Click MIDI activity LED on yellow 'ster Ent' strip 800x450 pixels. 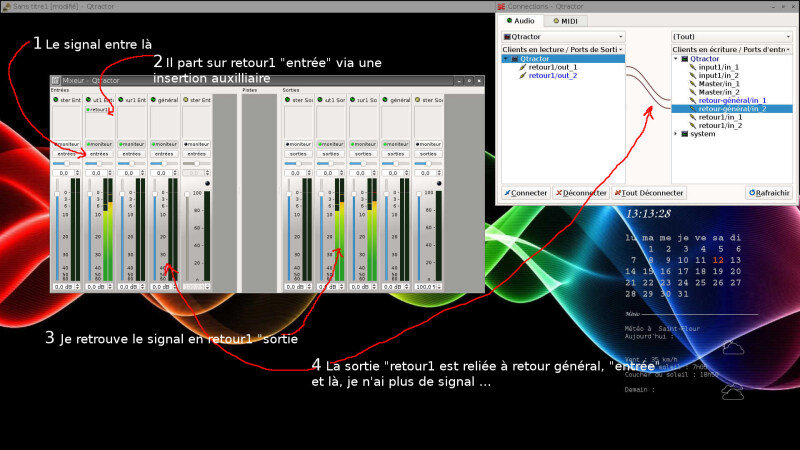[x=207, y=183]
